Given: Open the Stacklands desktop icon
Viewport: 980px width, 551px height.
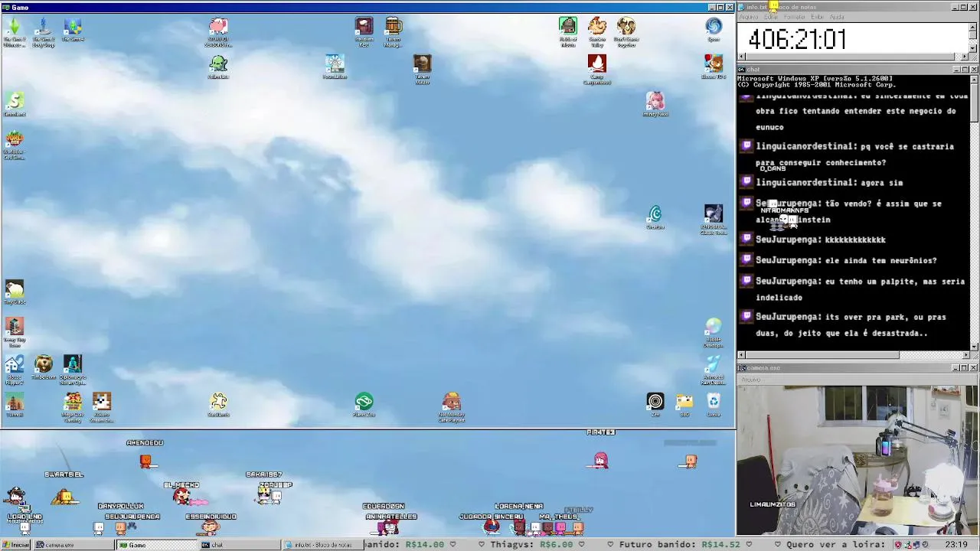Looking at the screenshot, I should pyautogui.click(x=218, y=406).
